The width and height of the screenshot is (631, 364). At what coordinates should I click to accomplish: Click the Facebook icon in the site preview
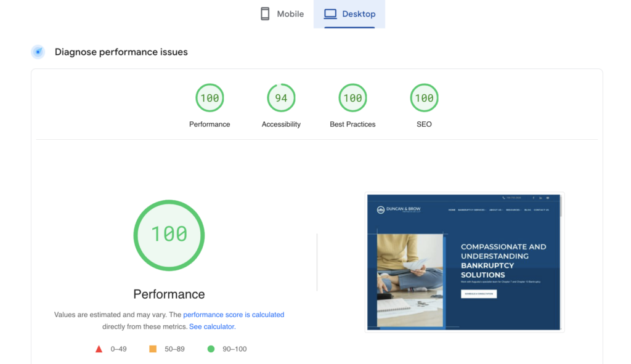click(x=534, y=198)
